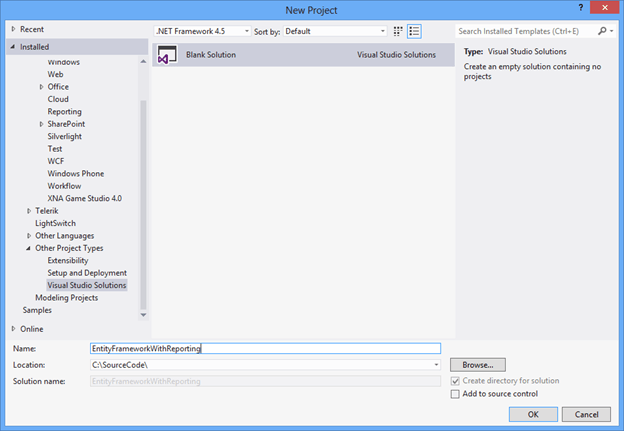624x431 pixels.
Task: Click the Cancel button
Action: click(x=586, y=414)
